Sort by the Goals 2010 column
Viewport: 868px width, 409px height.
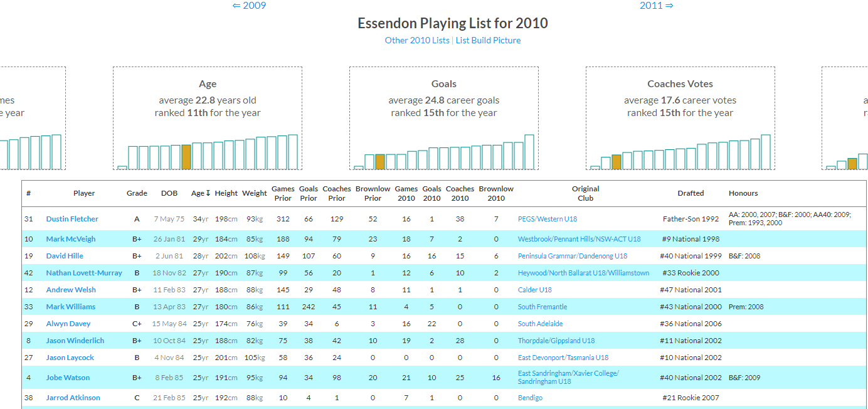pos(431,193)
